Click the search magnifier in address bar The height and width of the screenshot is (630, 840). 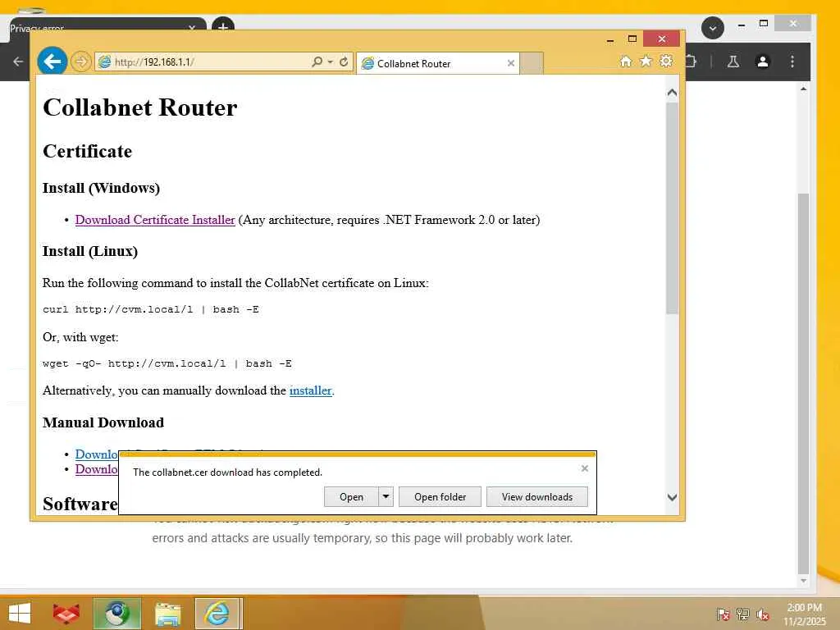tap(317, 62)
